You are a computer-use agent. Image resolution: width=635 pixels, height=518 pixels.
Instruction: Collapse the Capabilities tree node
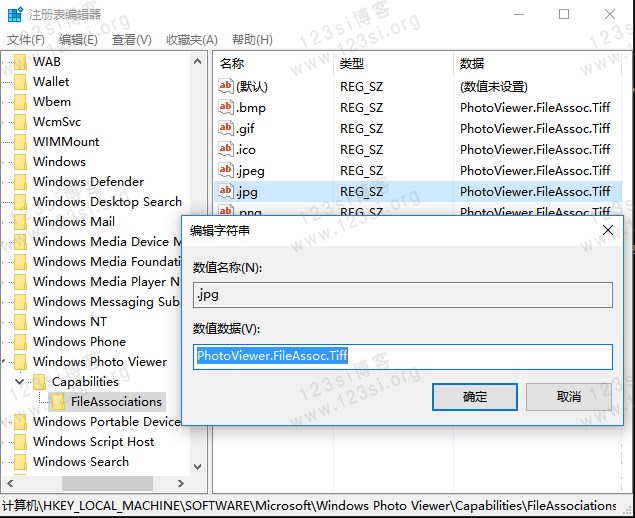[19, 382]
